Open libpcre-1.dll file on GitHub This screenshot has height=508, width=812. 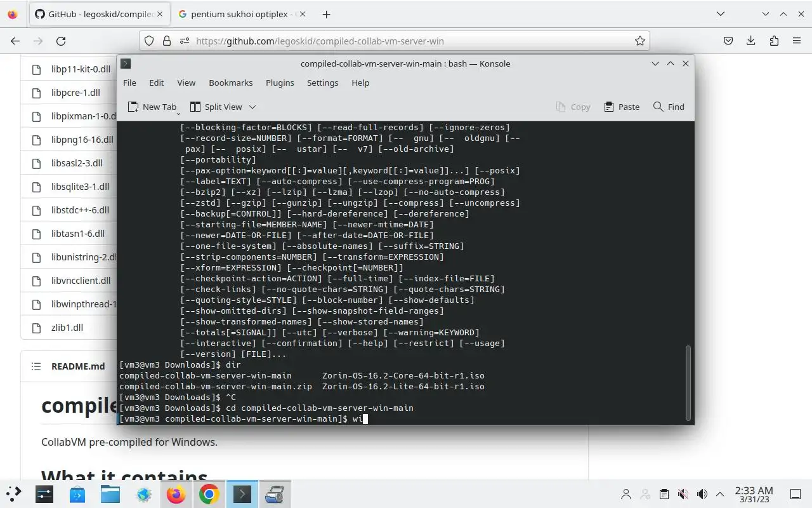point(75,92)
